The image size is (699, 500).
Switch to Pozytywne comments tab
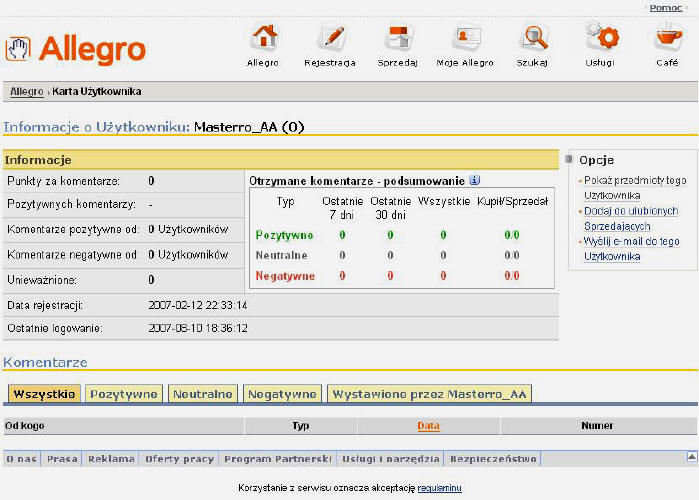(124, 394)
